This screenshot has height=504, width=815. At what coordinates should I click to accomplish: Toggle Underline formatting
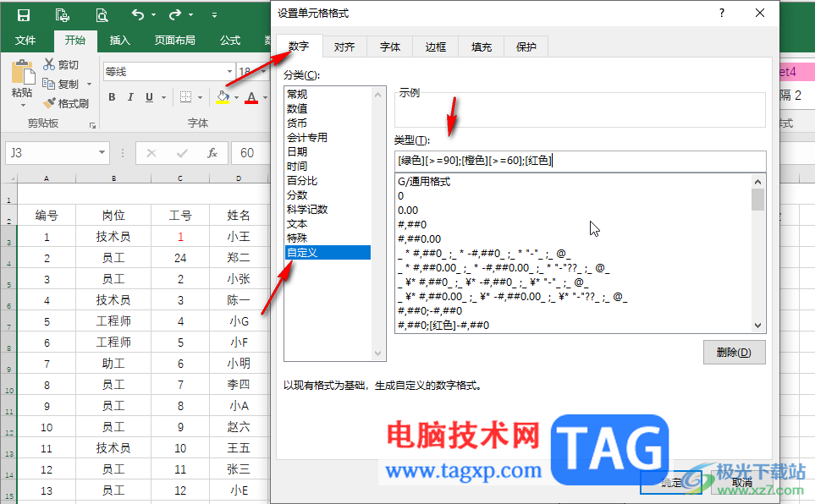pyautogui.click(x=149, y=97)
